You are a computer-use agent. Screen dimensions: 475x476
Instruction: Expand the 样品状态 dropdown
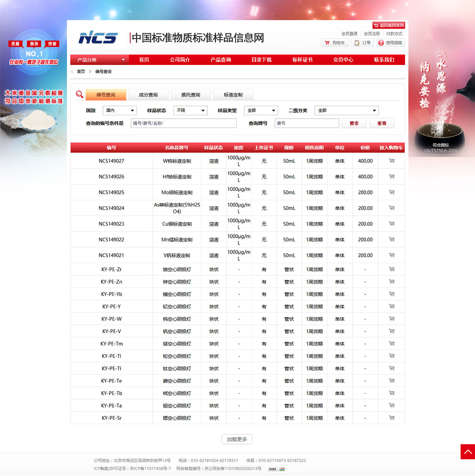coord(190,110)
